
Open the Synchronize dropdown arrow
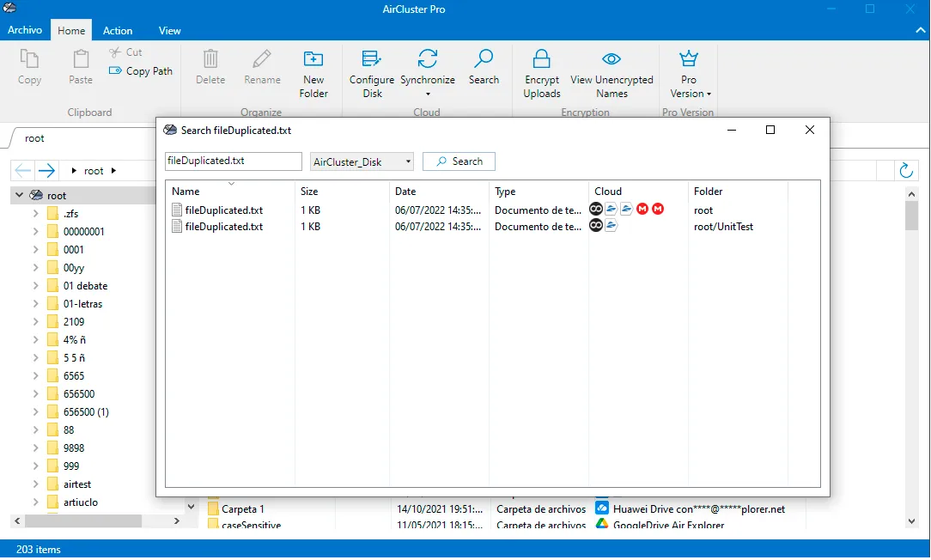(x=428, y=94)
